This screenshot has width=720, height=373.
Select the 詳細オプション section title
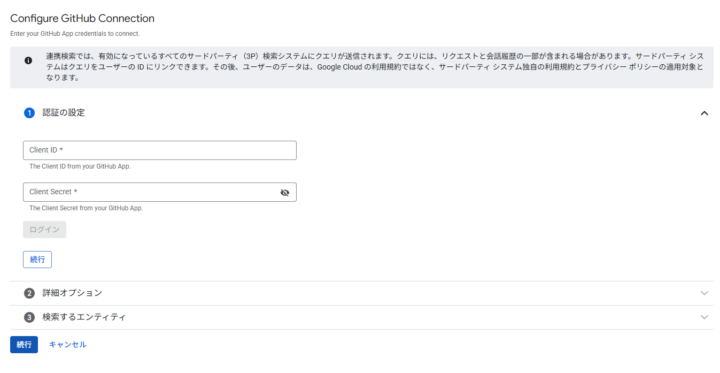tap(72, 293)
